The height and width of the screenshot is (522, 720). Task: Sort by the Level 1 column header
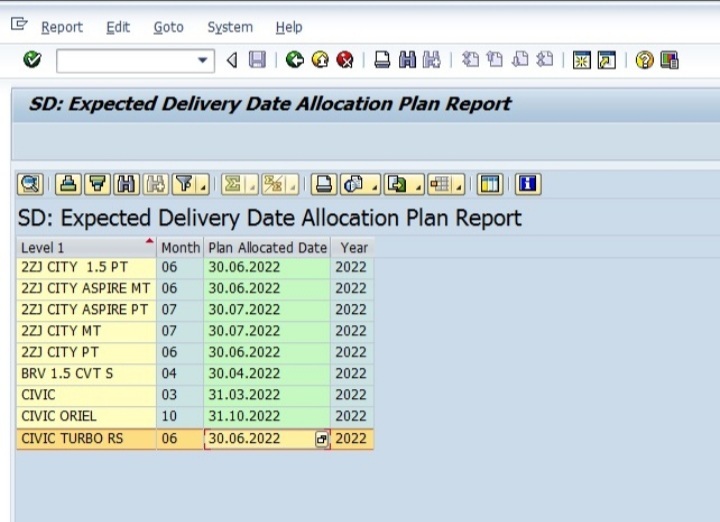coord(86,247)
